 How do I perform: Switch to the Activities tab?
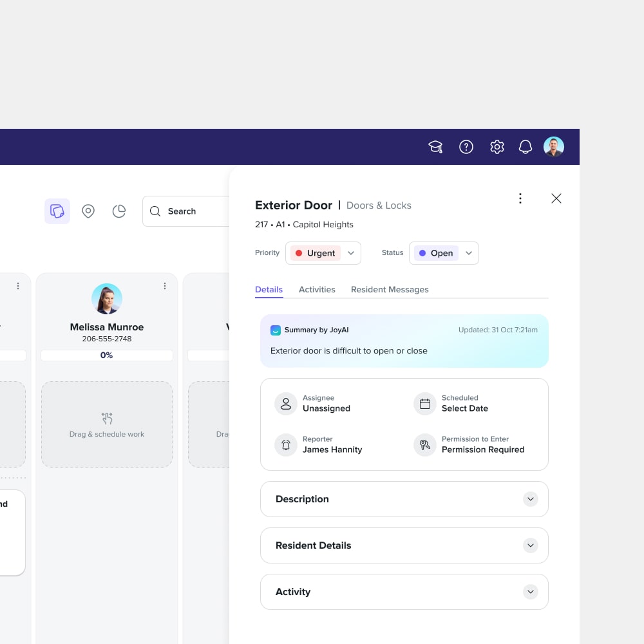click(x=317, y=290)
